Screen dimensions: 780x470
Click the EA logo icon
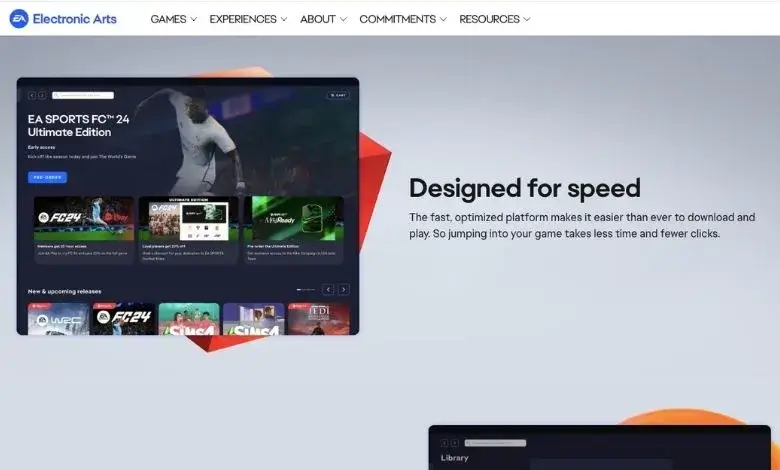[x=19, y=19]
